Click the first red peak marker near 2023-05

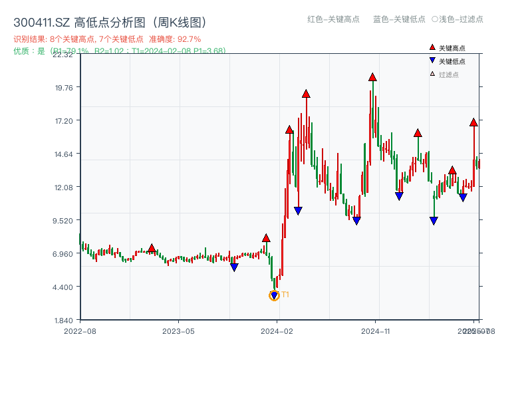pos(152,248)
